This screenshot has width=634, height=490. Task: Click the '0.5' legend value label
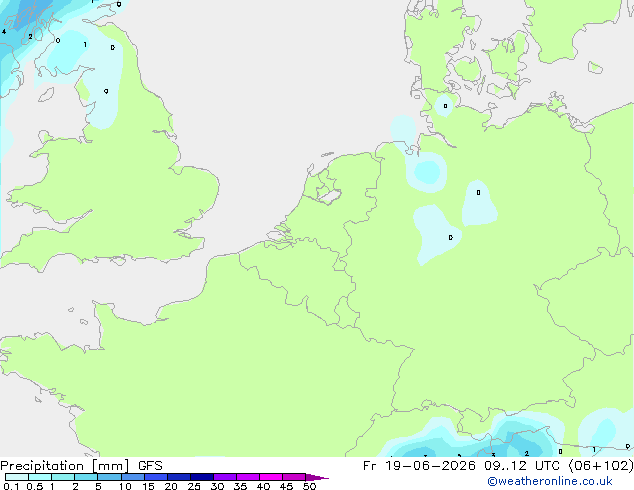point(35,486)
